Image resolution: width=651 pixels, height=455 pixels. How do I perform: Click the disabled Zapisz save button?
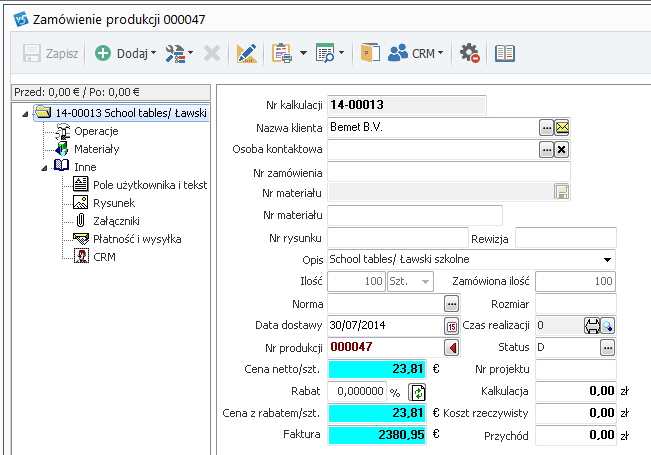[50, 54]
